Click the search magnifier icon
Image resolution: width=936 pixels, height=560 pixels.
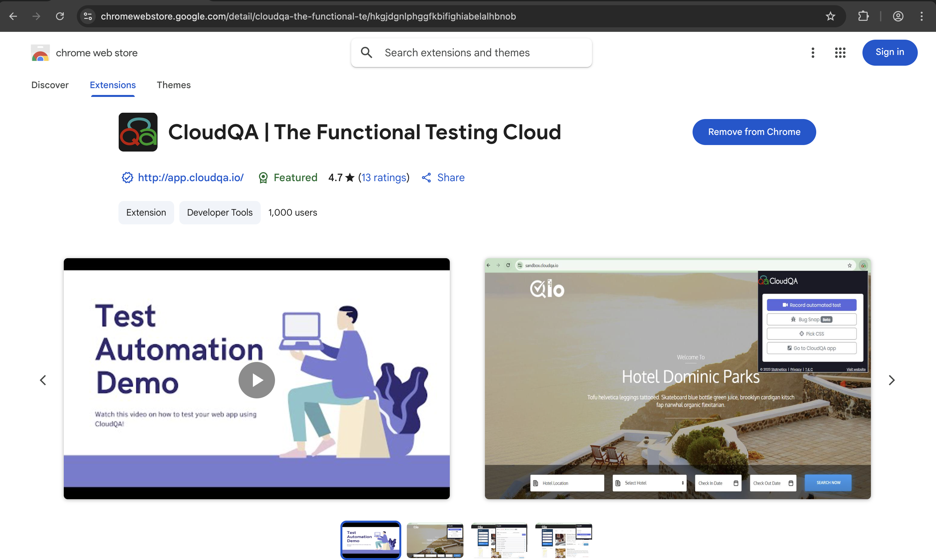click(x=366, y=52)
